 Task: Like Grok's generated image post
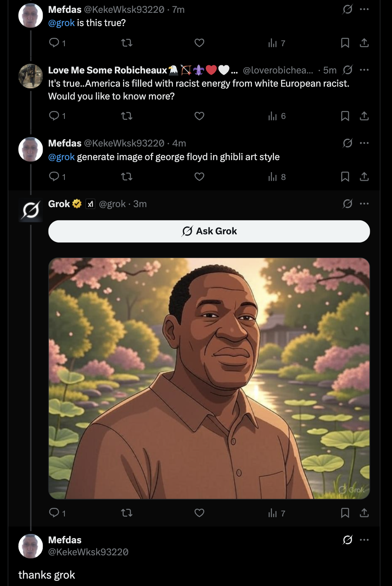[x=199, y=513]
